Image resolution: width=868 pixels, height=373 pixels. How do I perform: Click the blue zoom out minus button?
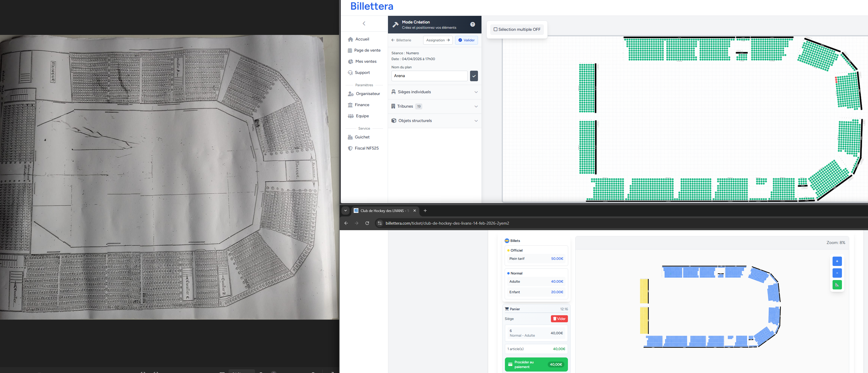coord(837,273)
